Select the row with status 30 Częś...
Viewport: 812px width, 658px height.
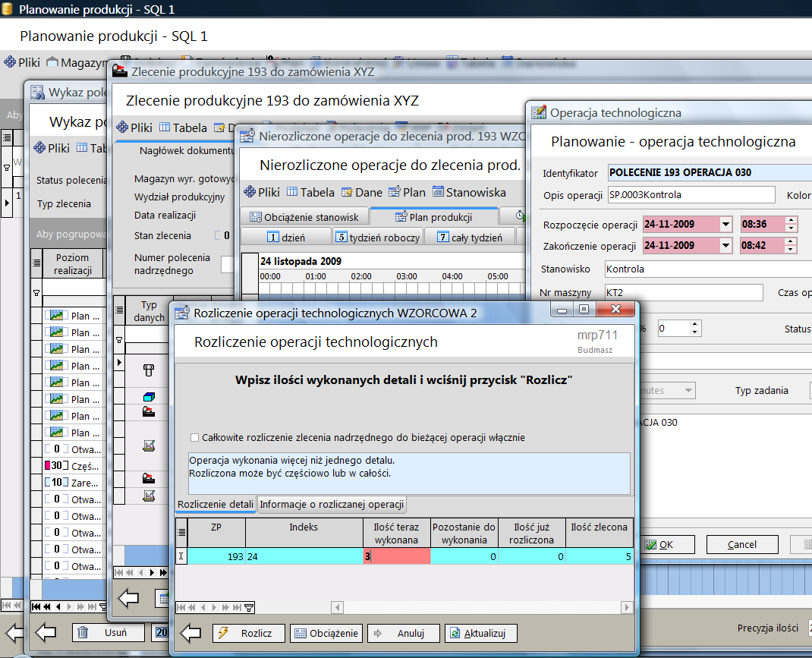[73, 465]
